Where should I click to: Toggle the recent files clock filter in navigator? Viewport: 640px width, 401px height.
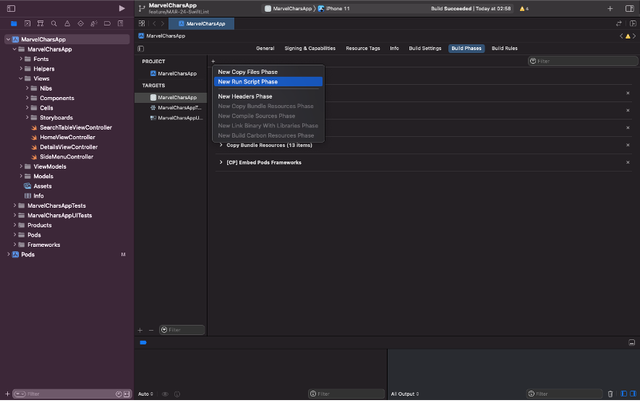pos(119,394)
